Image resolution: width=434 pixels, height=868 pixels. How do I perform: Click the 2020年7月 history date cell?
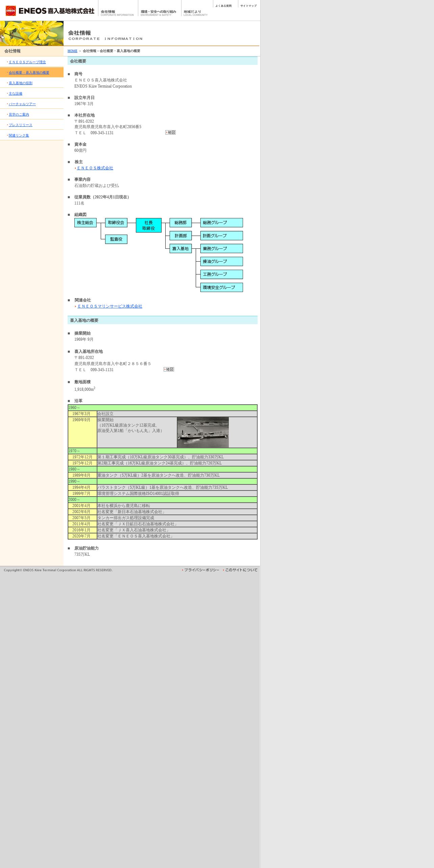pyautogui.click(x=82, y=536)
